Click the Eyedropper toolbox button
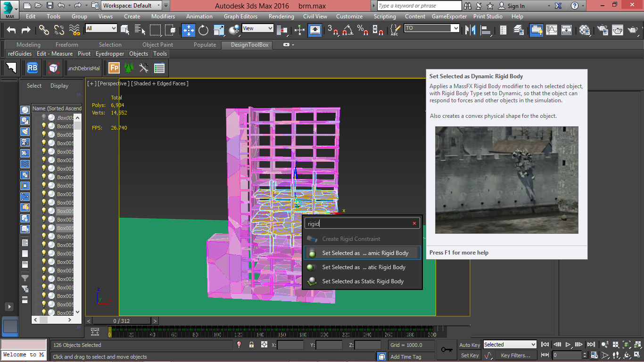The image size is (644, 362). click(x=110, y=54)
